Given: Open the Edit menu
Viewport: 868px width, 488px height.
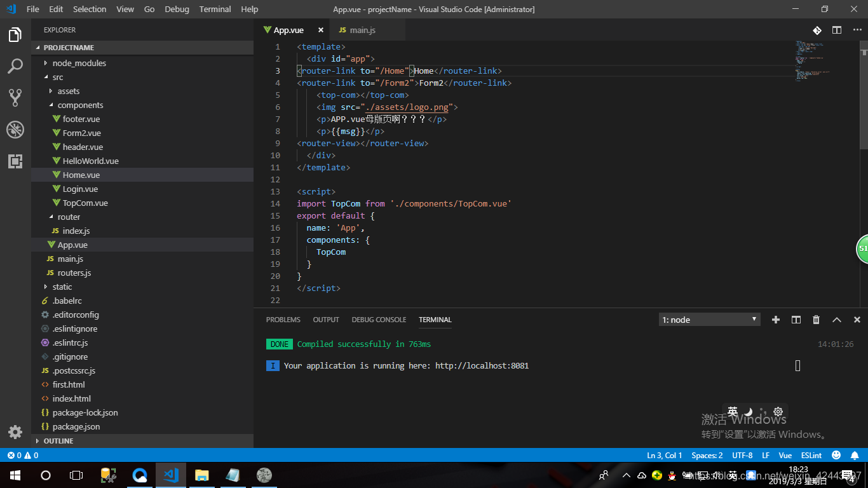Looking at the screenshot, I should coord(56,9).
